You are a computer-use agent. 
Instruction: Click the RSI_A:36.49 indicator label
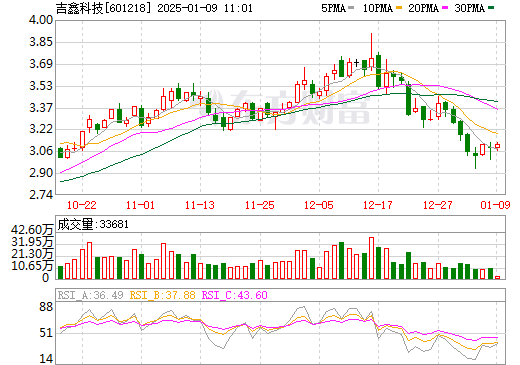click(x=90, y=295)
